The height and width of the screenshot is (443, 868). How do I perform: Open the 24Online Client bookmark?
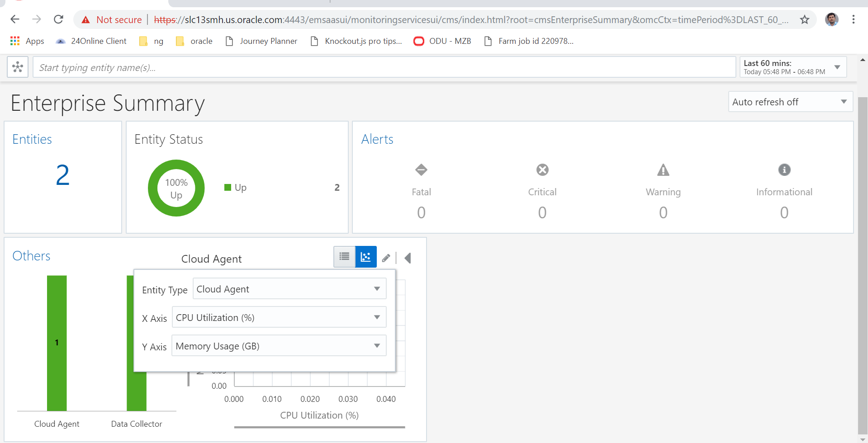(91, 41)
